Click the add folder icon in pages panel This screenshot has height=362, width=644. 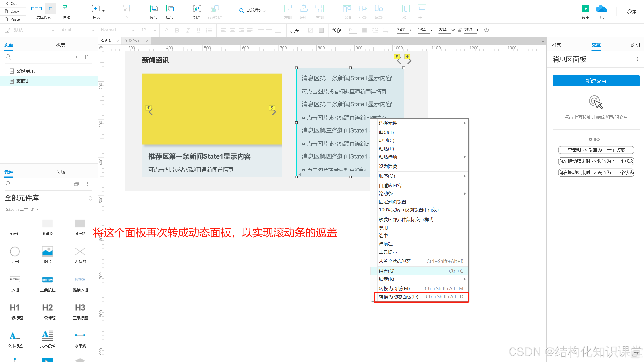tap(88, 57)
